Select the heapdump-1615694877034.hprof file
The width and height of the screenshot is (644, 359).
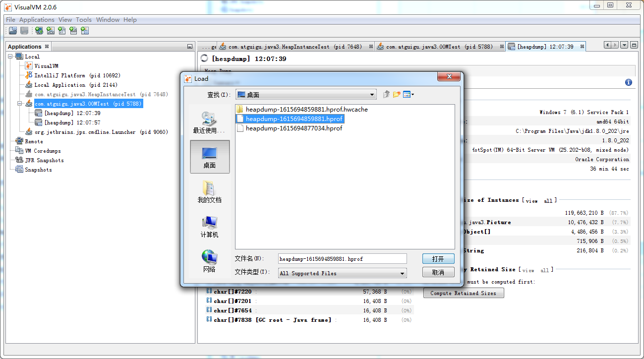(290, 128)
